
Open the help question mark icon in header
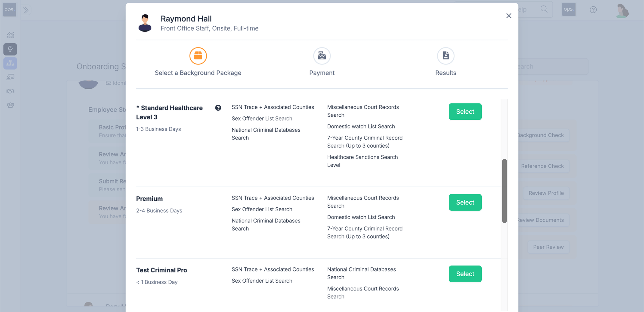pyautogui.click(x=593, y=10)
